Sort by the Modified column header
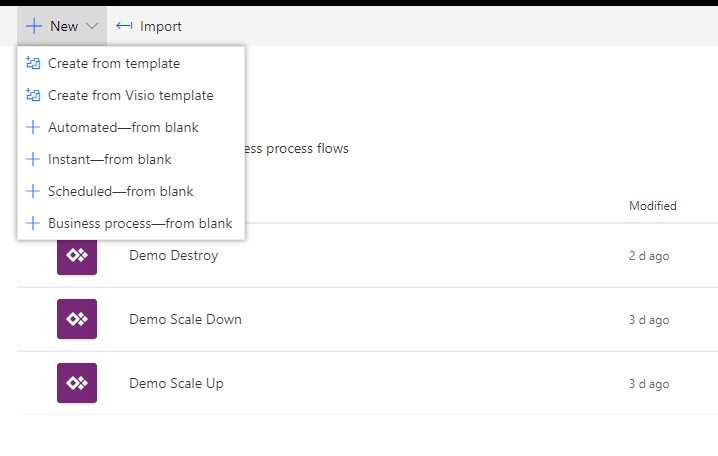This screenshot has width=718, height=456. point(652,206)
